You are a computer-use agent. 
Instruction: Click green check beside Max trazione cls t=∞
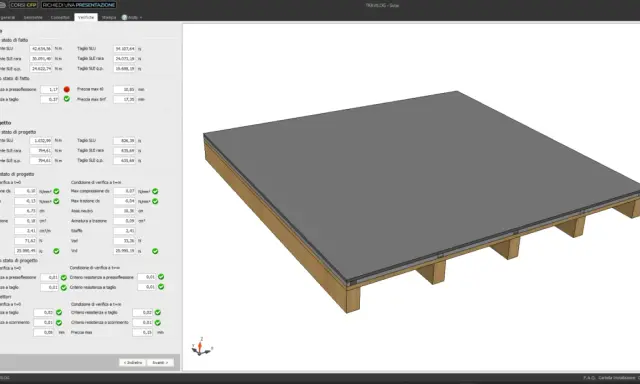point(155,201)
